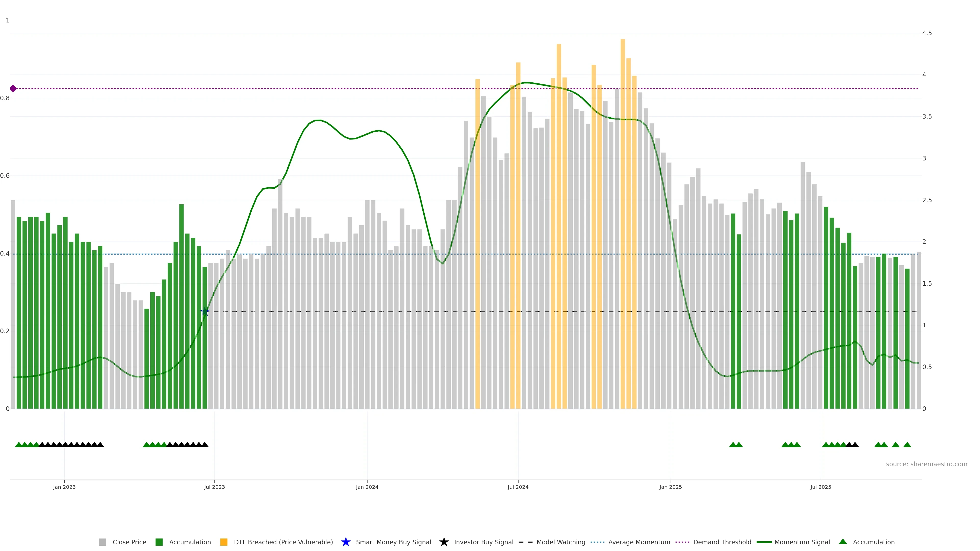
Task: Click the star marker on the chart
Action: coord(205,311)
